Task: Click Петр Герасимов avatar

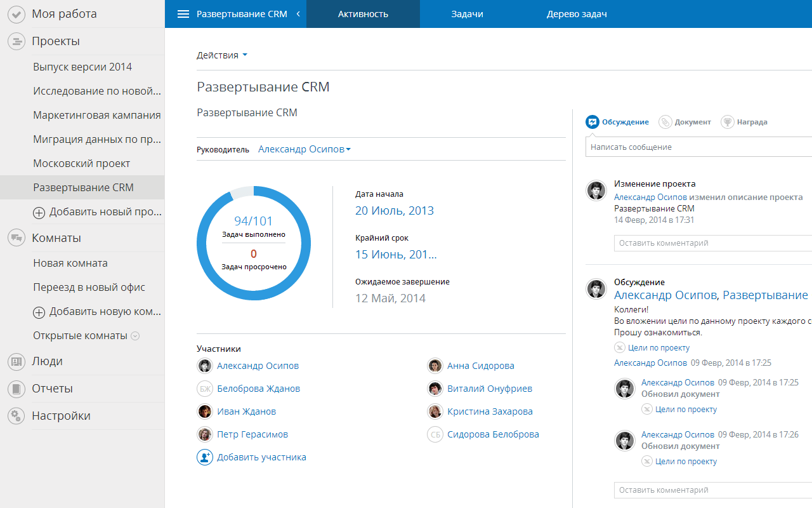Action: 205,434
